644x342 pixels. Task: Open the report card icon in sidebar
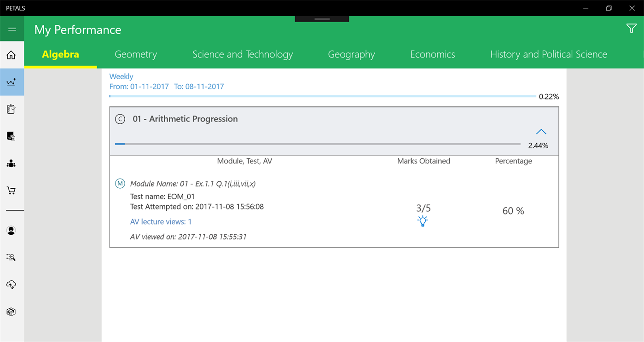pyautogui.click(x=12, y=136)
